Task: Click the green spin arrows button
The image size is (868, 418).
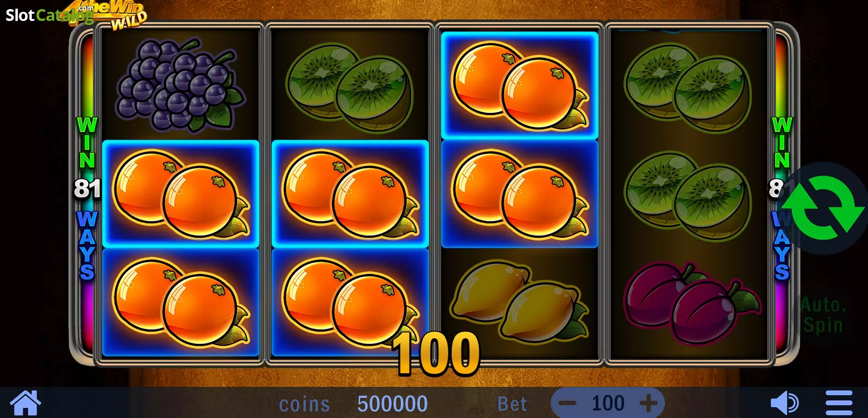Action: (824, 208)
